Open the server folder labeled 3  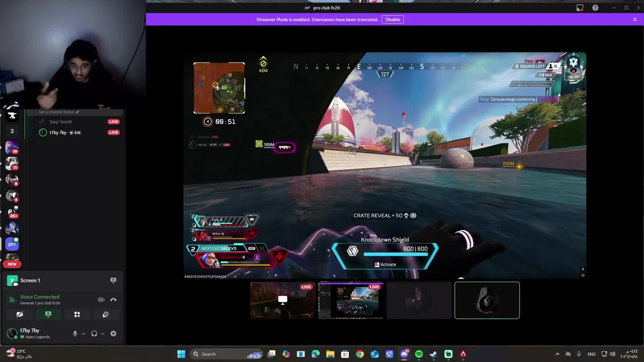pos(12,131)
